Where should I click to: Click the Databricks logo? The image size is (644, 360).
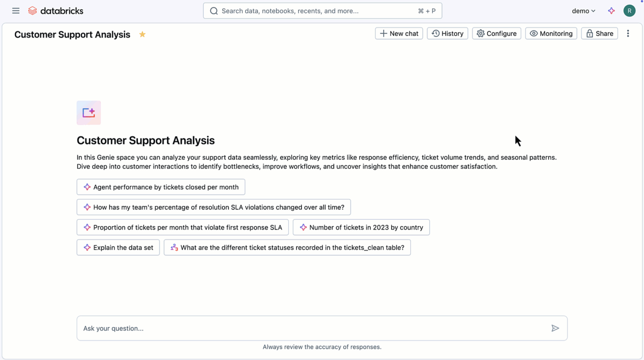tap(56, 11)
